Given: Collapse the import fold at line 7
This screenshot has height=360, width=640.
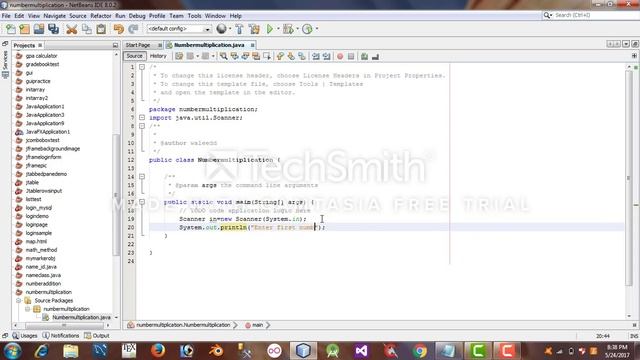Looking at the screenshot, I should pyautogui.click(x=142, y=118).
